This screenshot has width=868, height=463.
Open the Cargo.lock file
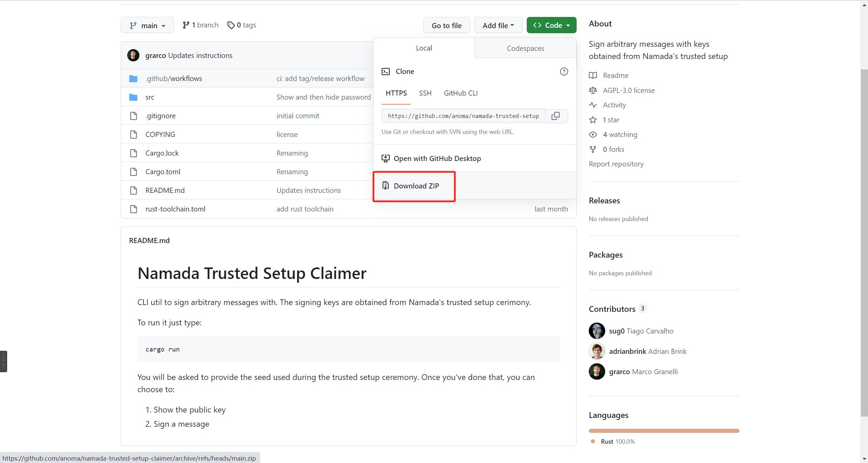[x=162, y=153]
